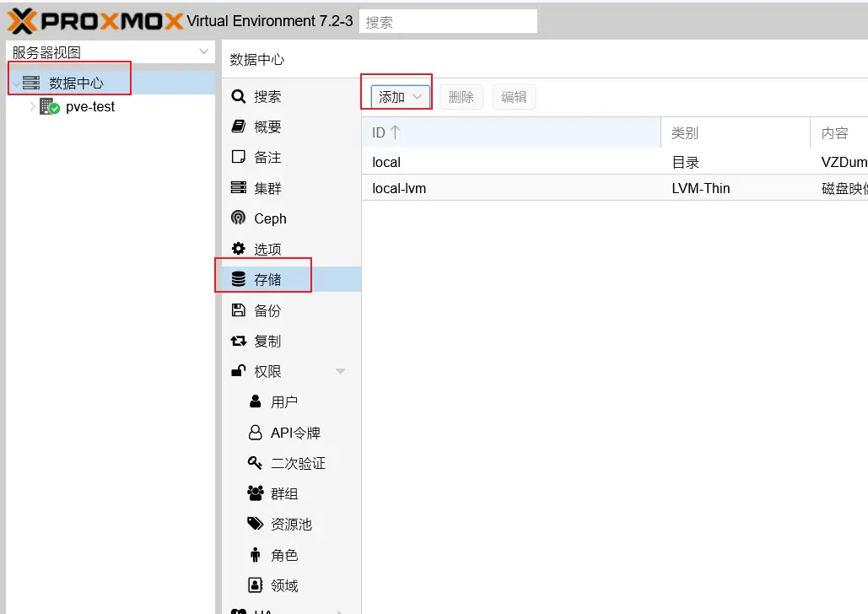This screenshot has height=614, width=868.
Task: Click the database icon for 存储
Action: coord(239,279)
